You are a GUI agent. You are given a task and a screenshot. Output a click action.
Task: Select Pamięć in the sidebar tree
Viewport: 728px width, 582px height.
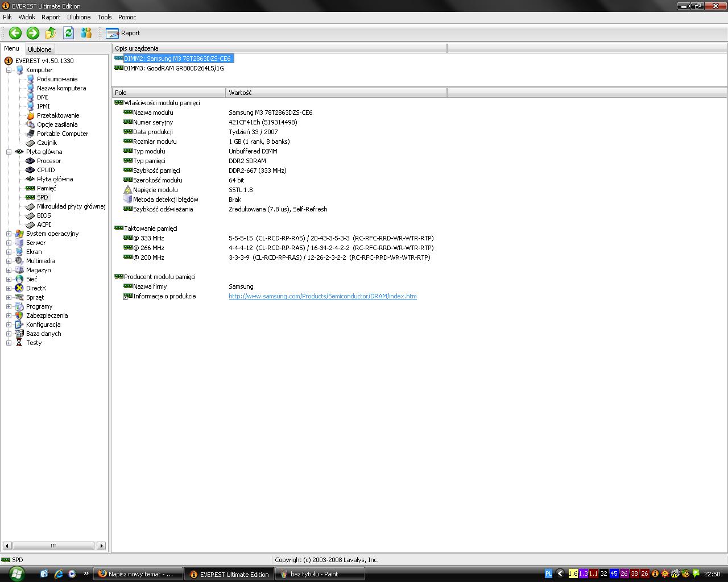coord(47,188)
